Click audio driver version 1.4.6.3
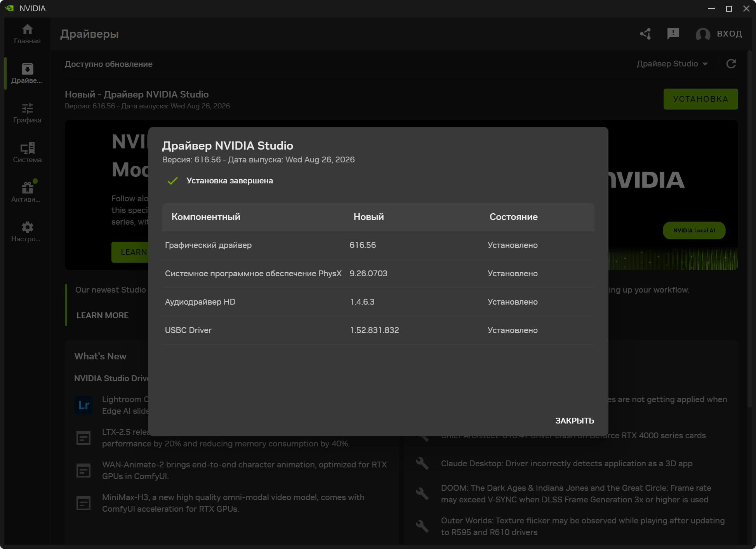The image size is (756, 549). 362,302
